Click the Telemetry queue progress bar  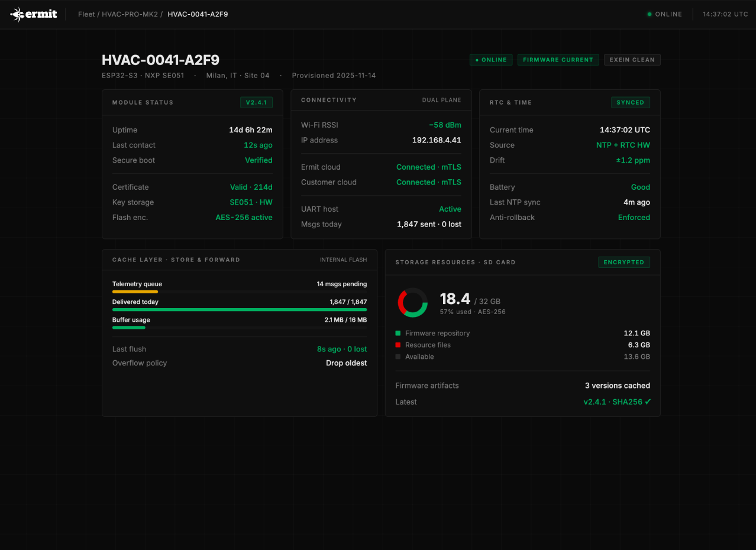(239, 292)
